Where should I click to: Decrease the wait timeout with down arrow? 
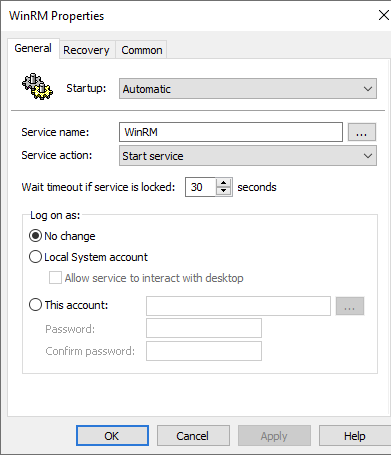coord(224,191)
